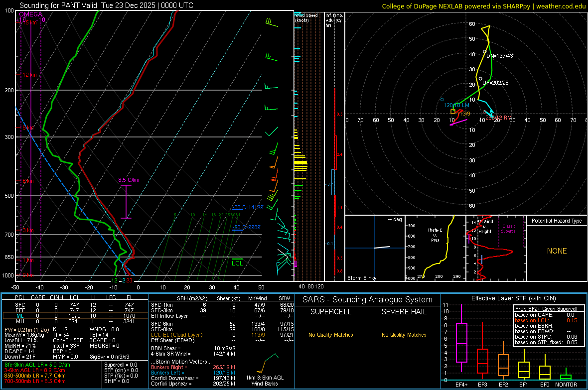Click the 1km & 6km AGL wind barbs icon

click(x=268, y=363)
